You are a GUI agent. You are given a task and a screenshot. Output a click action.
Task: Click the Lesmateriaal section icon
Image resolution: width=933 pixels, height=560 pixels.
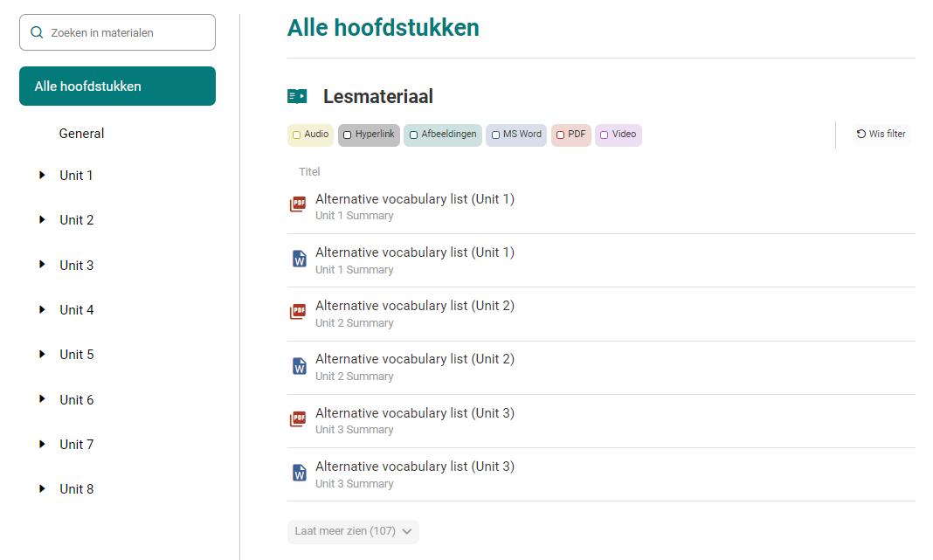click(297, 96)
